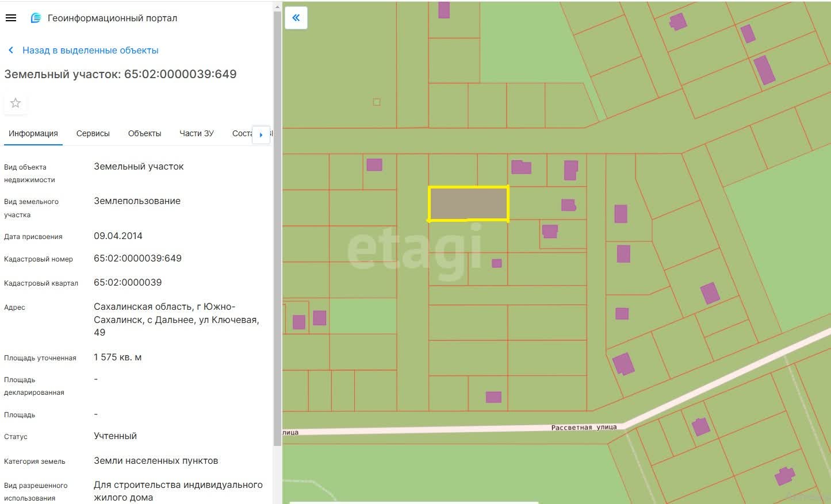
Task: Click the Геоинформационный портал title text
Action: 112,18
